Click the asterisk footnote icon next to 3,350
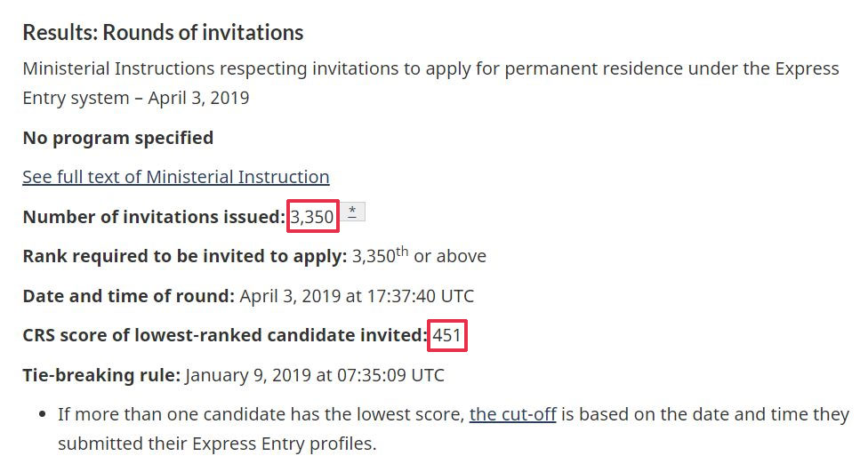The width and height of the screenshot is (868, 464). (x=352, y=212)
